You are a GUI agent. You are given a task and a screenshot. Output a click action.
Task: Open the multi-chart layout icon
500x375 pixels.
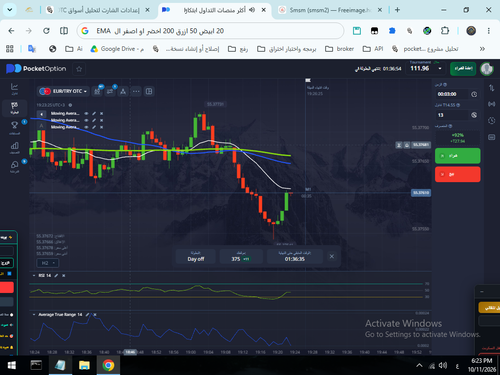click(149, 91)
